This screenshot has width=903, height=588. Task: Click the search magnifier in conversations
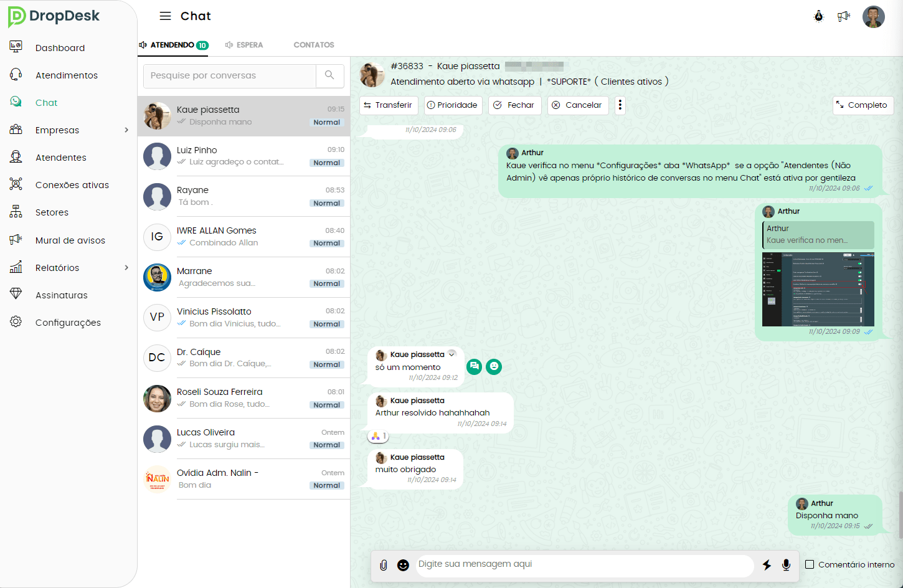(329, 75)
